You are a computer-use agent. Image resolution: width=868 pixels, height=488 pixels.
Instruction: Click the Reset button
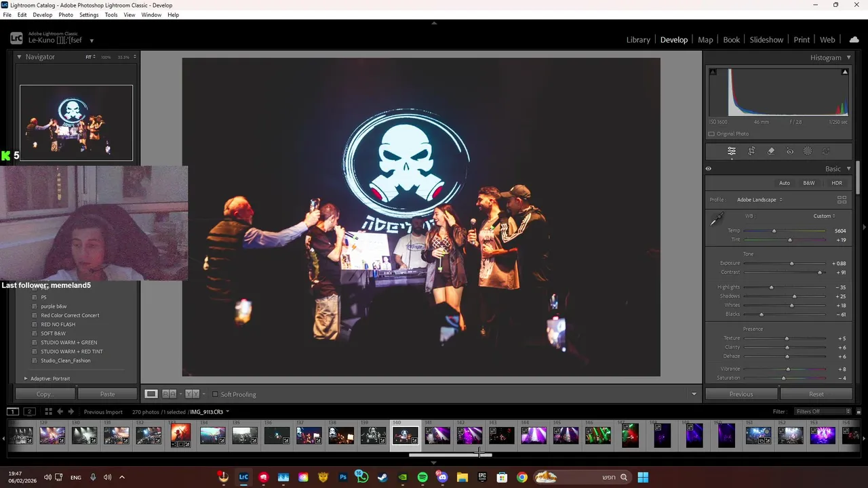click(x=816, y=394)
